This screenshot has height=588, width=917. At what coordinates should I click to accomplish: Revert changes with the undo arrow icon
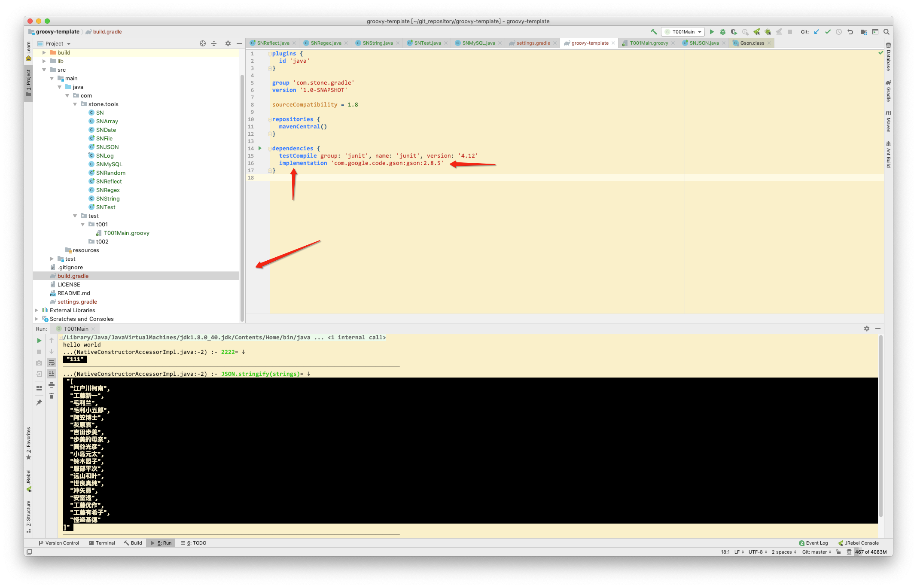[850, 32]
